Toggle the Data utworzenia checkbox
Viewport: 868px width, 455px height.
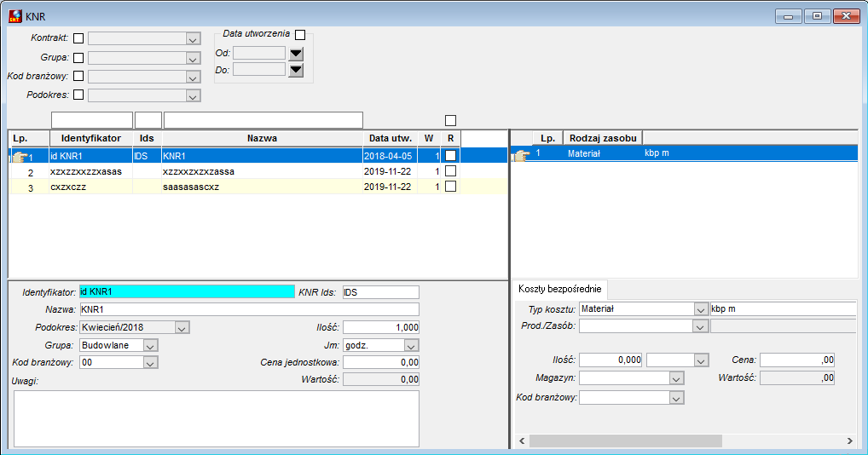coord(300,35)
